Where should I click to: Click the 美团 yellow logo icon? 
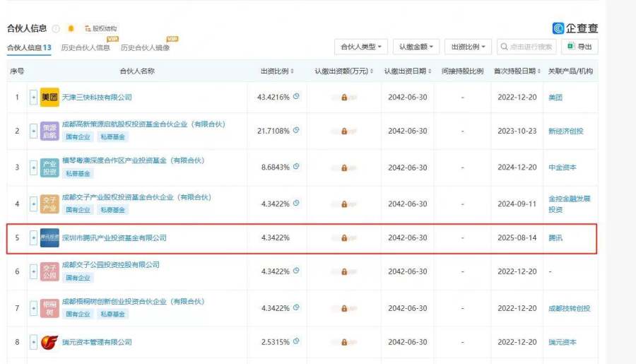point(49,98)
